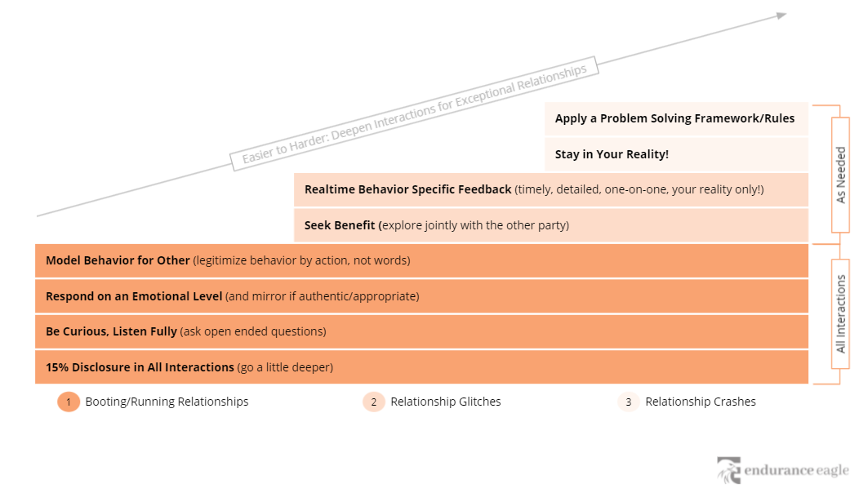Click the '15% Disclosure in All Interactions' bar
The height and width of the screenshot is (493, 868).
pos(421,367)
